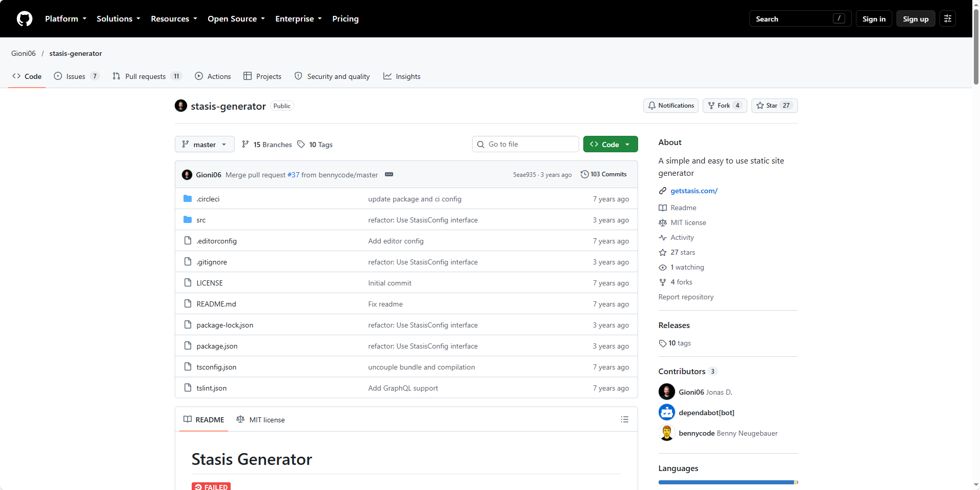Switch to the Insights tab

[402, 76]
